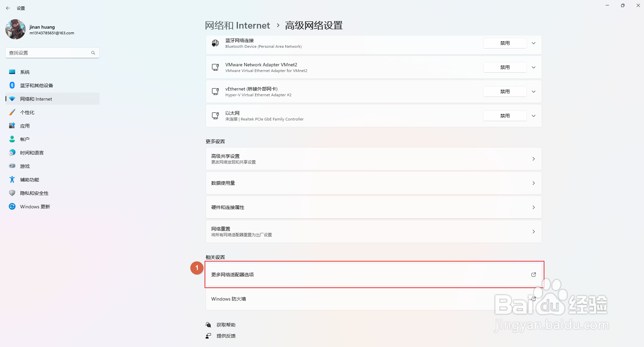Expand the Bluetooth network connection details

[x=534, y=43]
